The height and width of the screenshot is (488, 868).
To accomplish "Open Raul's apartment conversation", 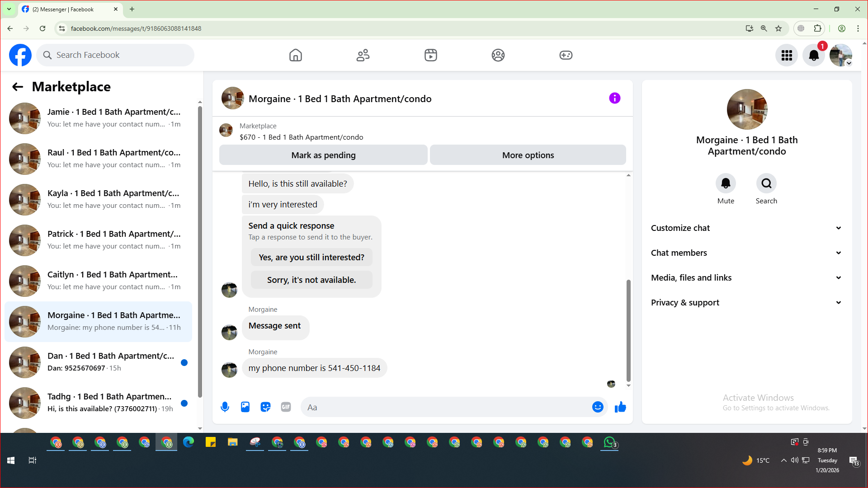I will [x=99, y=159].
